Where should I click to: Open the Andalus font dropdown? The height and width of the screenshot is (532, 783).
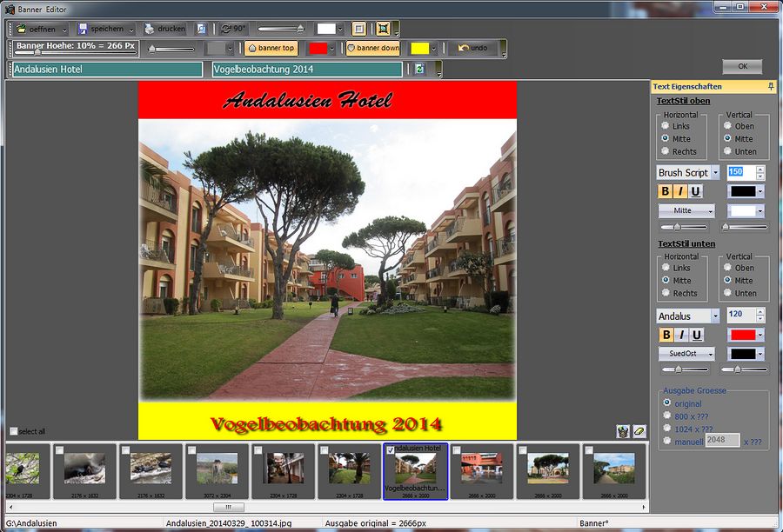point(715,316)
